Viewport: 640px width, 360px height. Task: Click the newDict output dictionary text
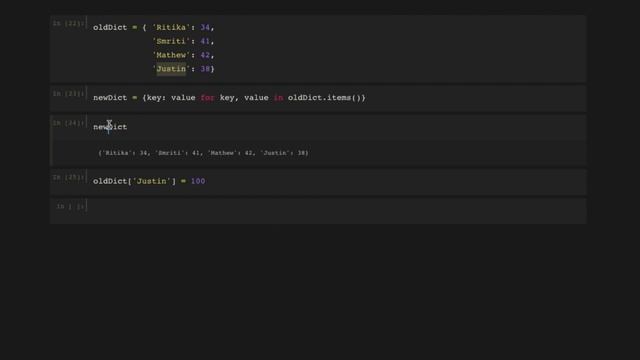click(203, 153)
